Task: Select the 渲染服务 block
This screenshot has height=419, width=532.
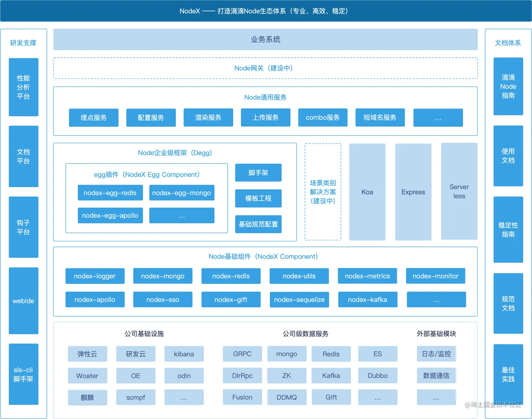Action: coord(208,118)
